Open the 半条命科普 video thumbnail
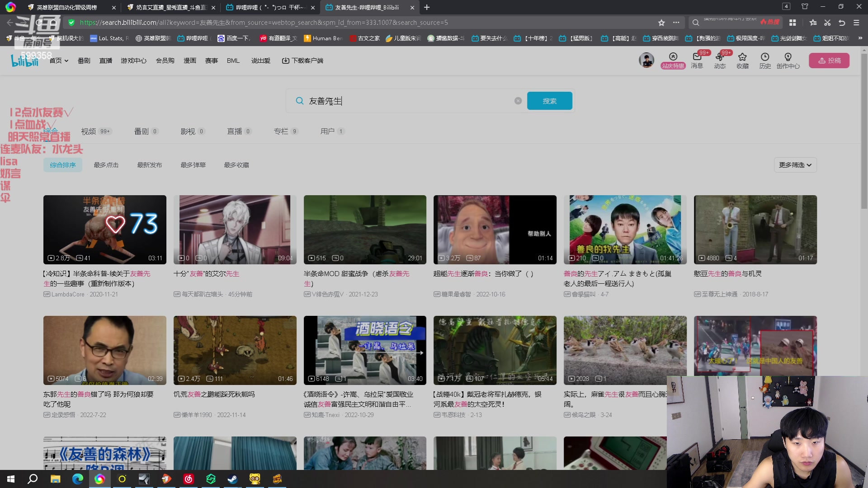The height and width of the screenshot is (488, 868). click(105, 230)
